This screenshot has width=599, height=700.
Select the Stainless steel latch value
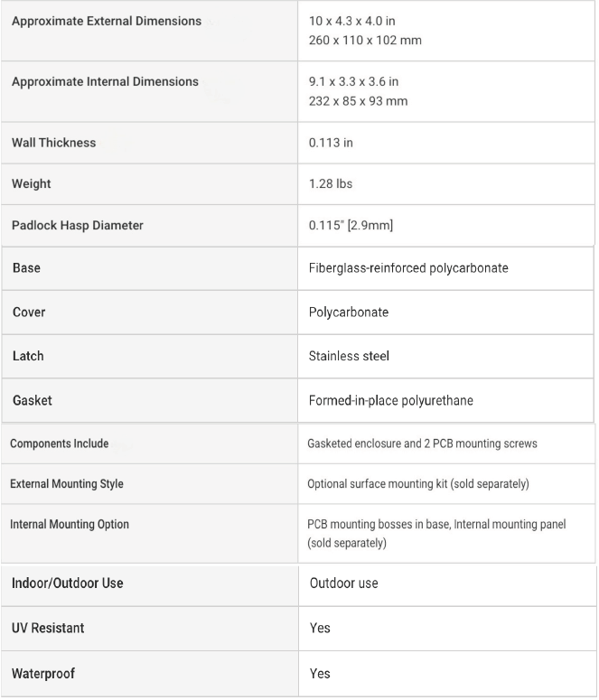click(x=349, y=356)
